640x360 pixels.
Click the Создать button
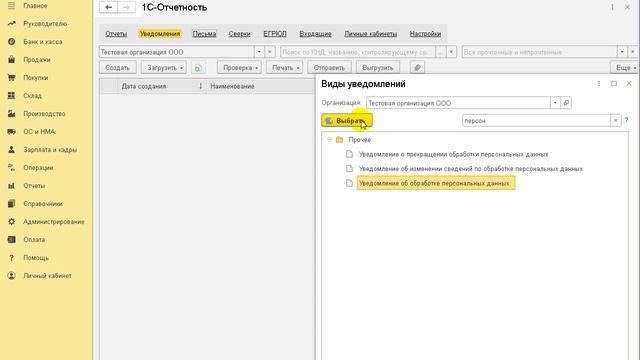click(x=118, y=68)
